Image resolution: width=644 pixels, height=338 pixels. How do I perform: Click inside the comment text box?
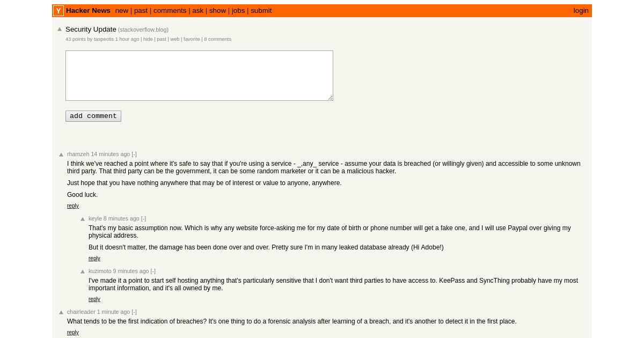coord(199,76)
